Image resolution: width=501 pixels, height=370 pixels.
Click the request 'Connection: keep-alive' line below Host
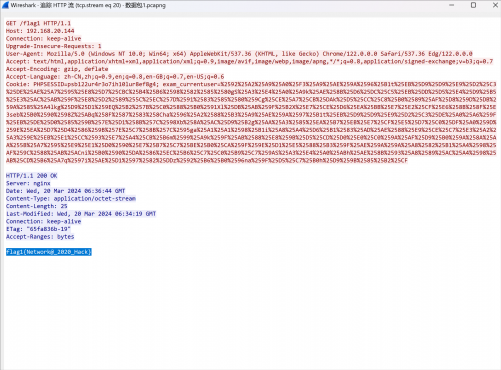coord(43,39)
